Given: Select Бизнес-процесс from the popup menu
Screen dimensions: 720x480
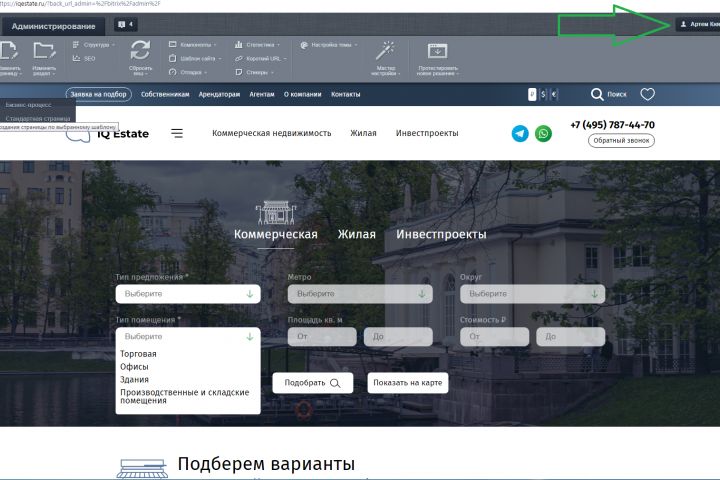Looking at the screenshot, I should pos(28,105).
